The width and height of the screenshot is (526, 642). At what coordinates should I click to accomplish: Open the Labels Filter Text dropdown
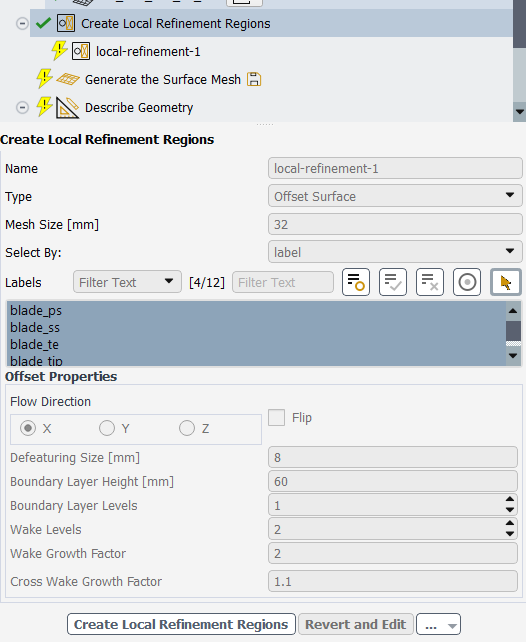click(127, 282)
